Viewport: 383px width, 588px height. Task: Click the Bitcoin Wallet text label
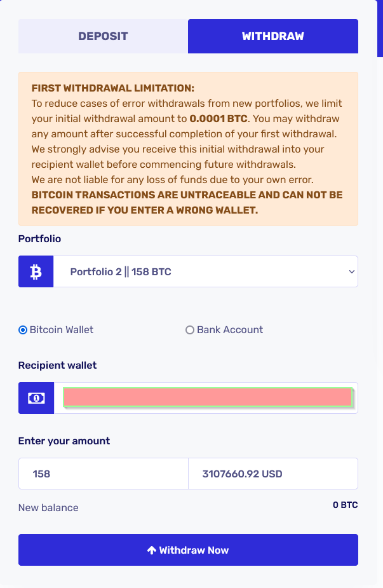point(62,330)
